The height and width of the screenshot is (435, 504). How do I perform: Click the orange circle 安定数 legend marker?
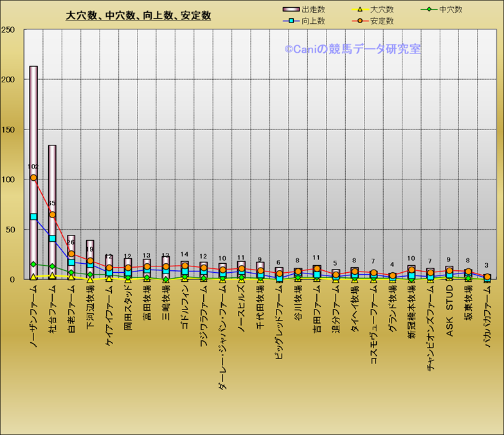point(360,21)
